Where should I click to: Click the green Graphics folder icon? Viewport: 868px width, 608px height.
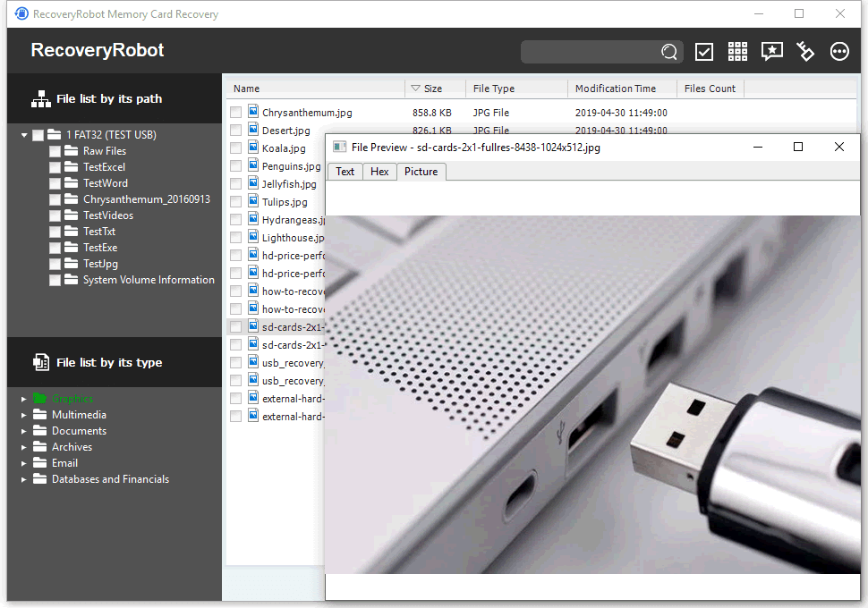pos(39,398)
